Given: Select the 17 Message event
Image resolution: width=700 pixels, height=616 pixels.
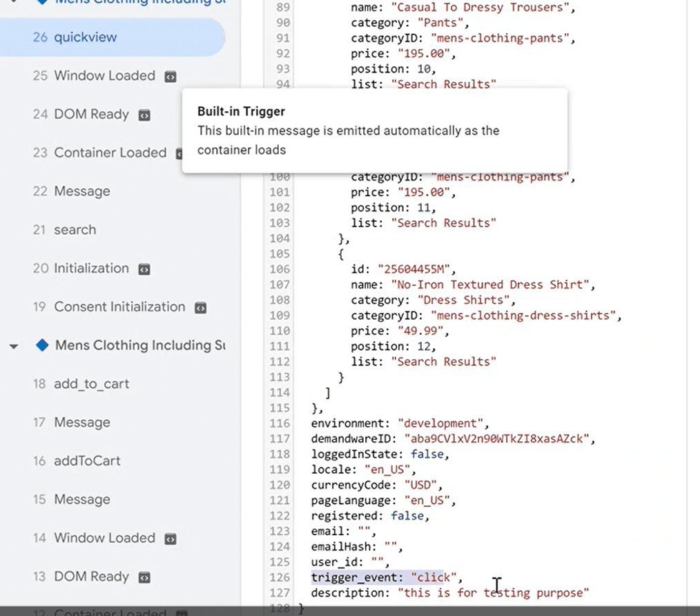Looking at the screenshot, I should 81,423.
